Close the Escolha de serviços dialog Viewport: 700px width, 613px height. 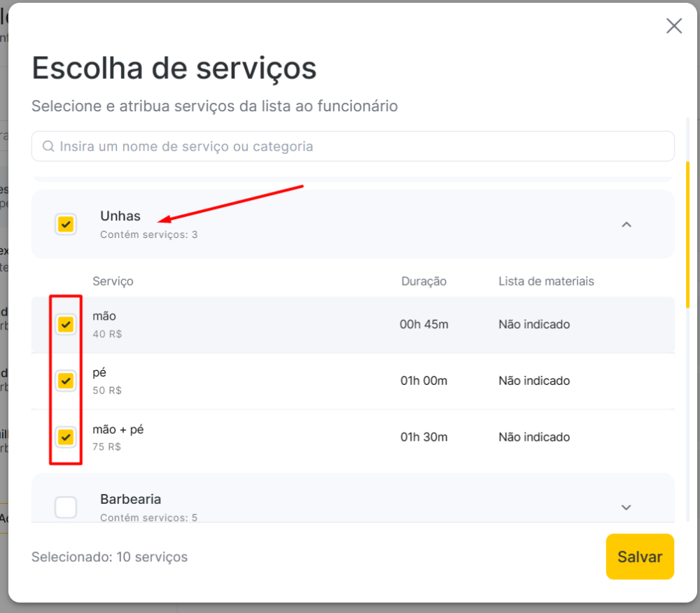pos(673,26)
